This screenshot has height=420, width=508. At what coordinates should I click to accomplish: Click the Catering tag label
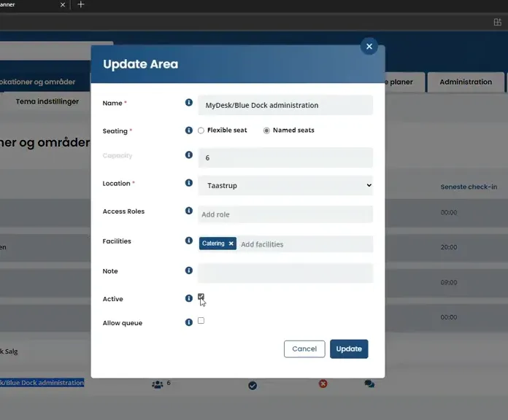coord(213,244)
